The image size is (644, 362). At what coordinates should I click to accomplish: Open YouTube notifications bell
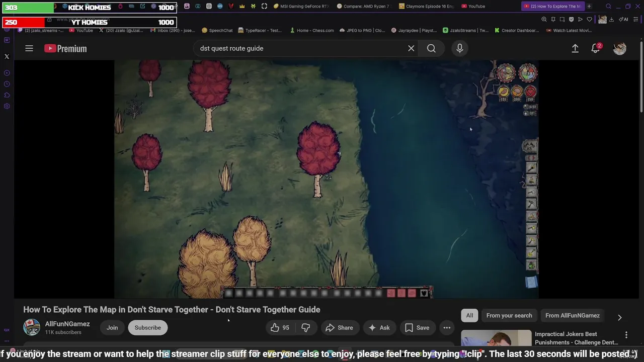click(x=596, y=48)
